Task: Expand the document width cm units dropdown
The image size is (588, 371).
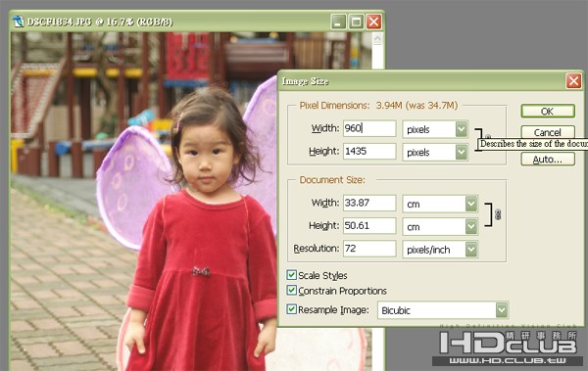Action: [x=471, y=204]
